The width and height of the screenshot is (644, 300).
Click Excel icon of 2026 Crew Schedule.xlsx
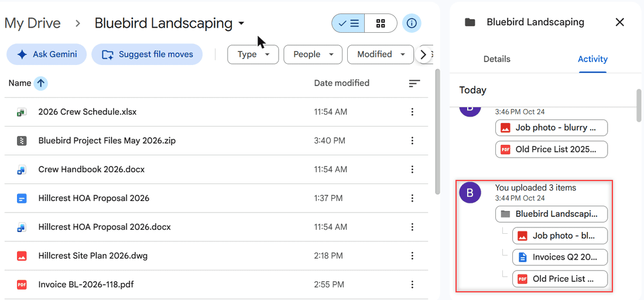point(22,112)
